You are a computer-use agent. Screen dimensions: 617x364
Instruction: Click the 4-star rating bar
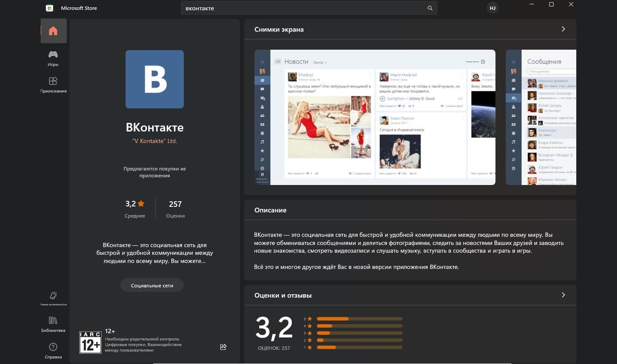[x=359, y=326]
